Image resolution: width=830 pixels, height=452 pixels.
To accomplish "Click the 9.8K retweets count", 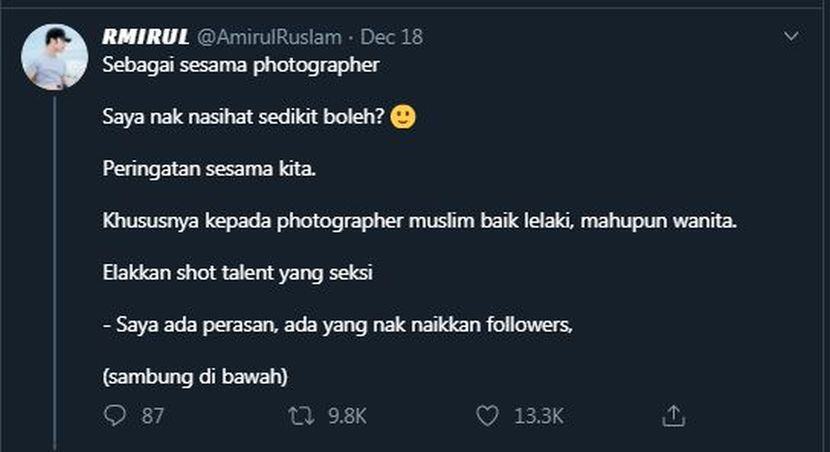I will click(x=348, y=415).
